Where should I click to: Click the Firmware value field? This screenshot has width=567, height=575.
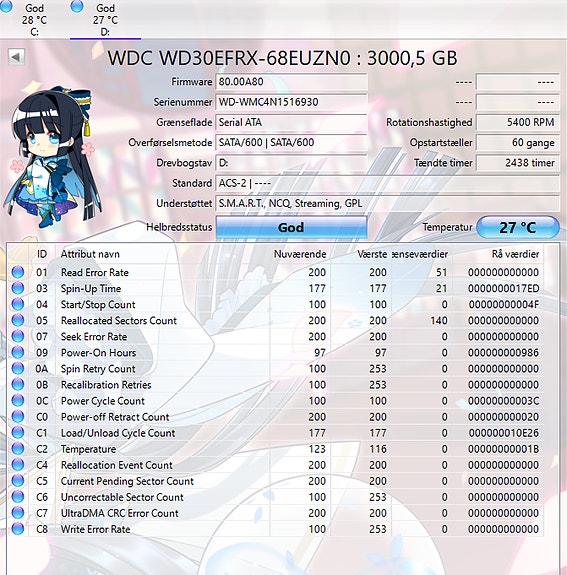tap(291, 81)
